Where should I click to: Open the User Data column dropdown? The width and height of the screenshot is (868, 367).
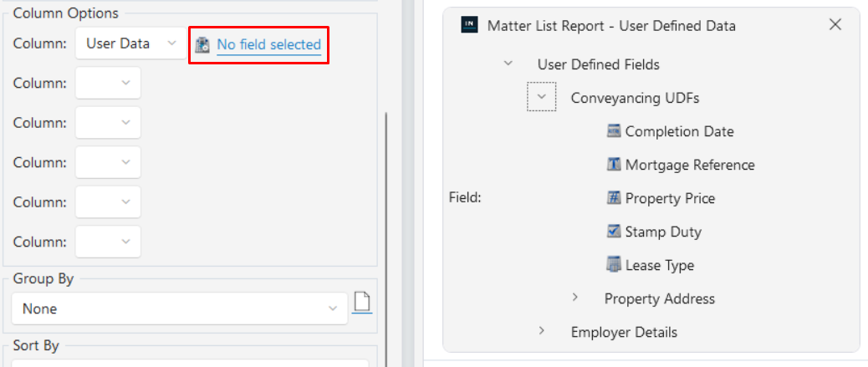(x=131, y=43)
